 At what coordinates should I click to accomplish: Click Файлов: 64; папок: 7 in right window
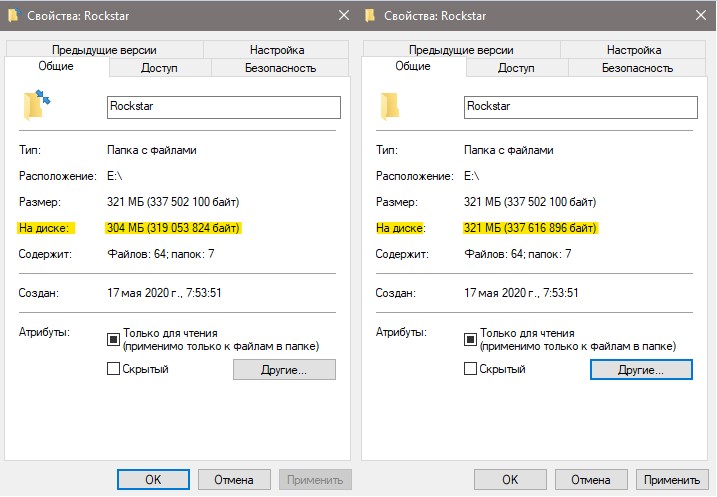(518, 254)
